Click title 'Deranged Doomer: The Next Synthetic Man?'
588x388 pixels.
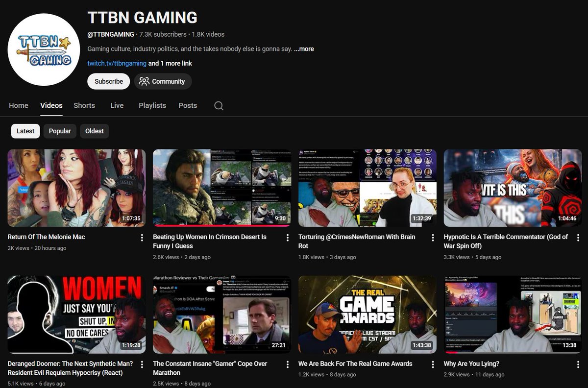click(70, 368)
